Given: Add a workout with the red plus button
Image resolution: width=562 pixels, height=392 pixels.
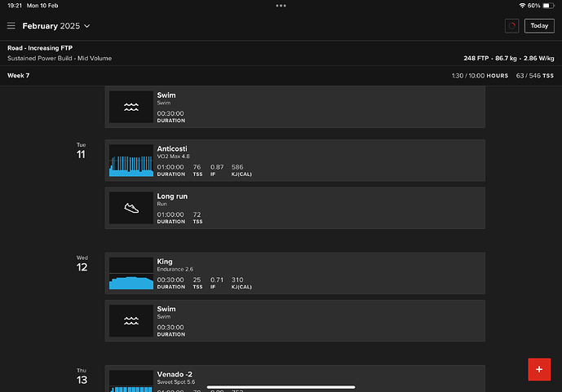Looking at the screenshot, I should (x=539, y=369).
